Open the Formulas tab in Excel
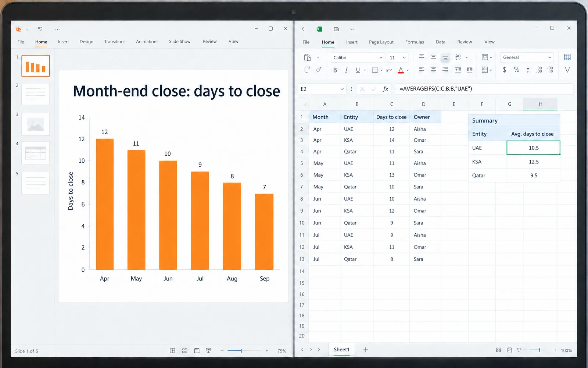 tap(415, 42)
